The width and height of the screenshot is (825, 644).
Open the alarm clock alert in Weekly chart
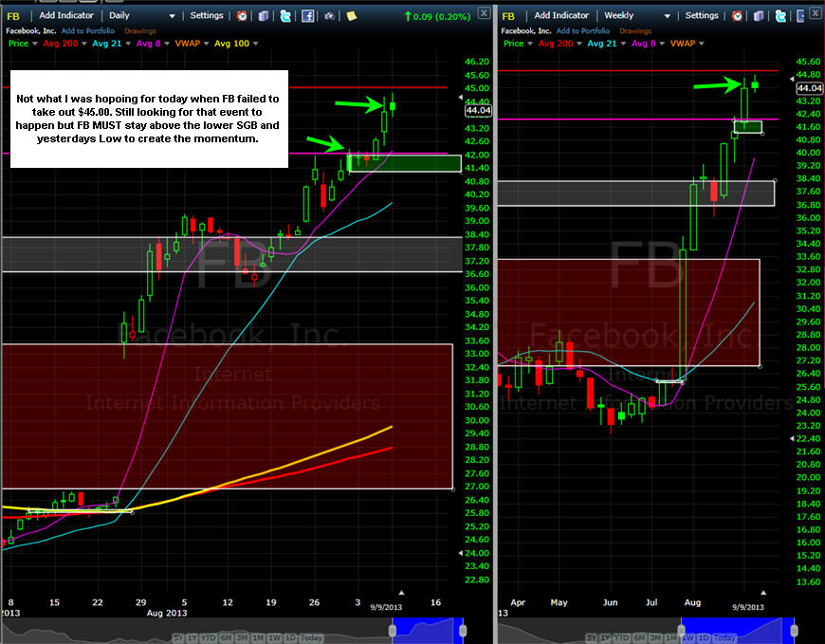coord(737,16)
